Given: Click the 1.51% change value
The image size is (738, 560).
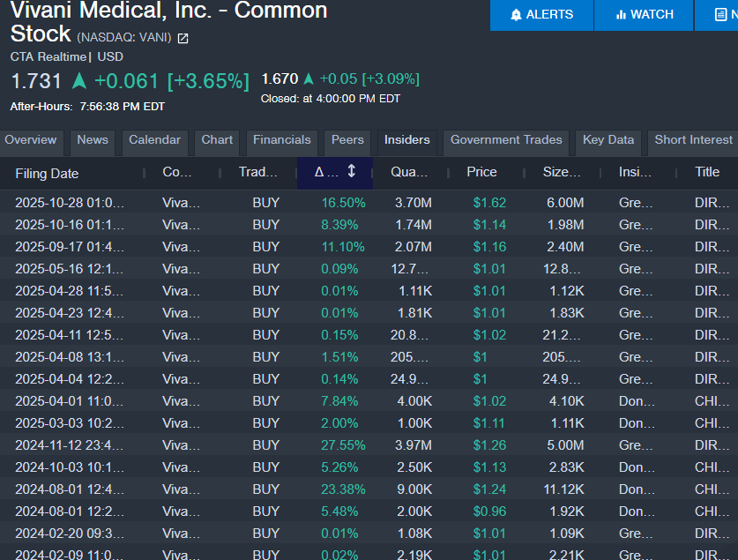Looking at the screenshot, I should 339,357.
